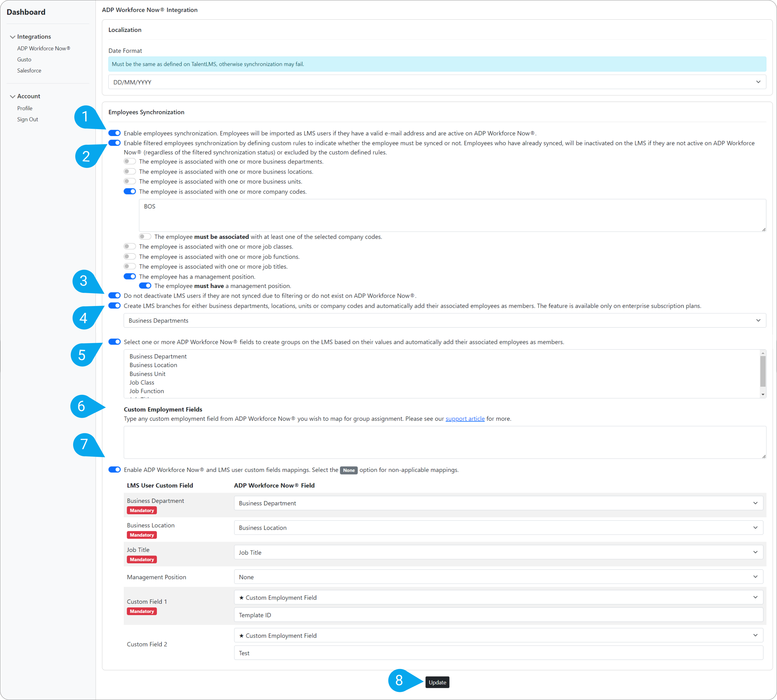
Task: Select Business Department in groups list
Action: [x=158, y=357]
